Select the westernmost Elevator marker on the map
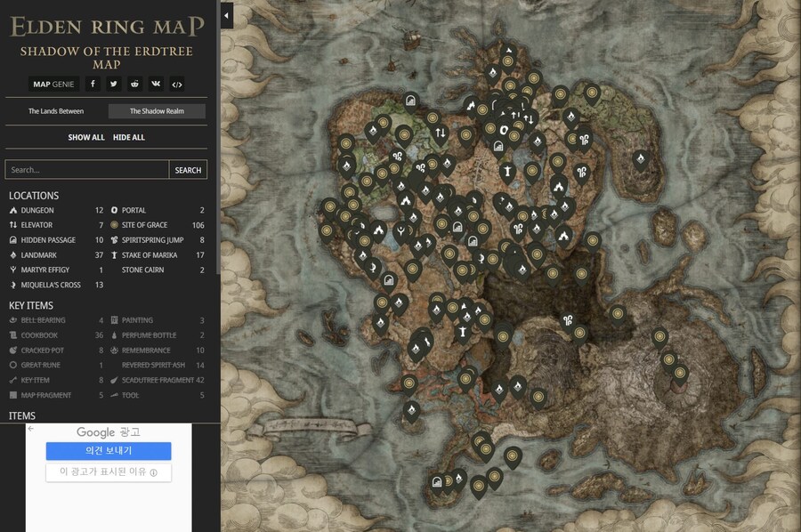The height and width of the screenshot is (532, 801). click(441, 133)
